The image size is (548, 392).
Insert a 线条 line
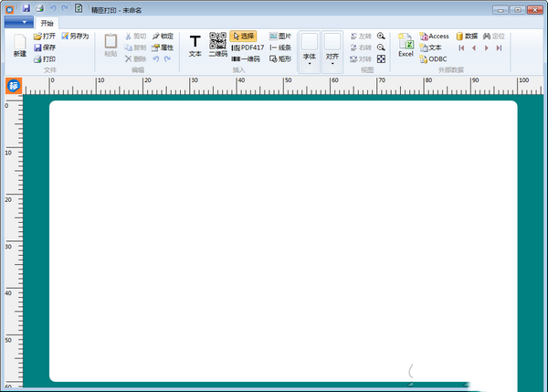[x=280, y=48]
